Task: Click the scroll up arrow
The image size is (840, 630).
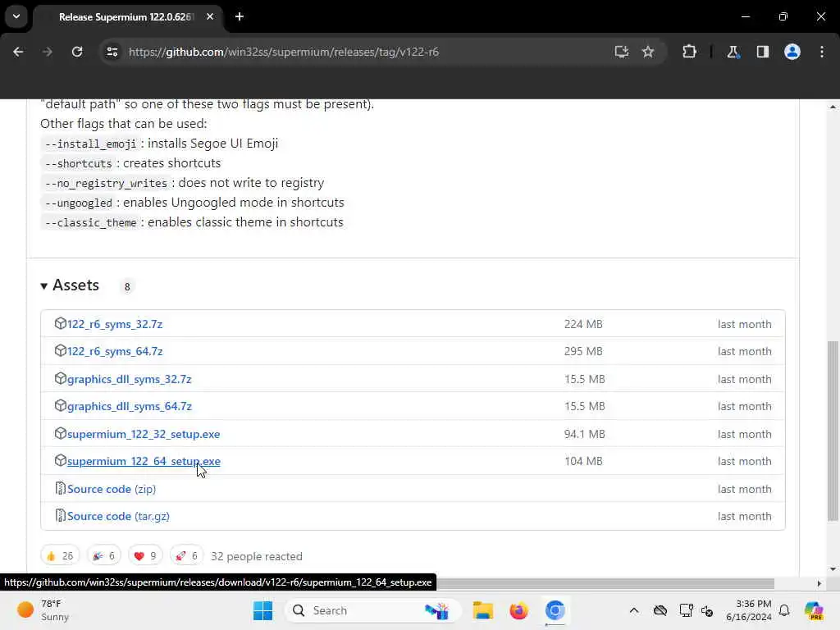Action: click(x=833, y=107)
